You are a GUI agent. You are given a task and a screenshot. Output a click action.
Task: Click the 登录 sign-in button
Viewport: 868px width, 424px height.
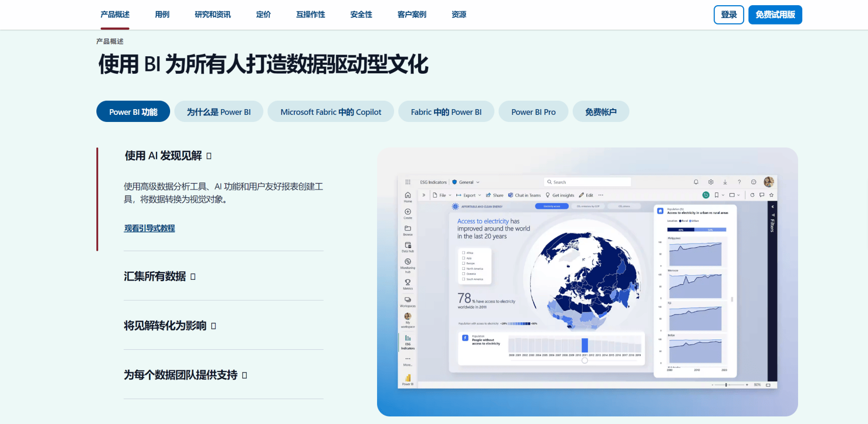point(729,15)
